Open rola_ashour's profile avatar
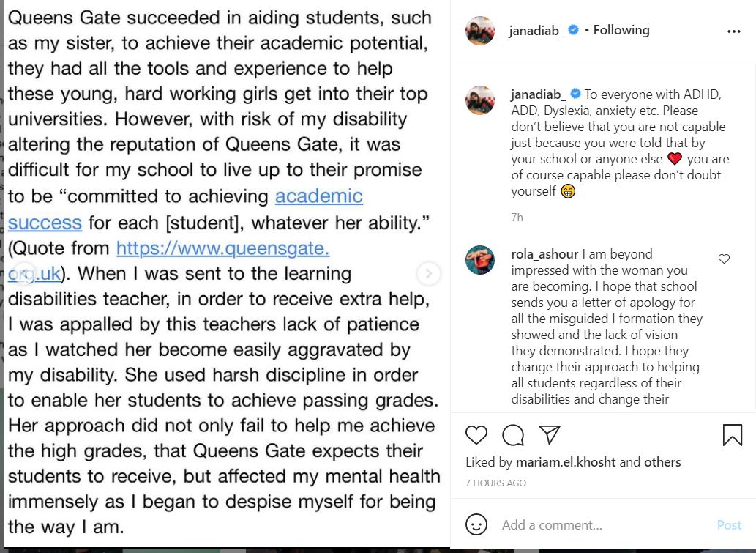Image resolution: width=756 pixels, height=553 pixels. (x=480, y=260)
